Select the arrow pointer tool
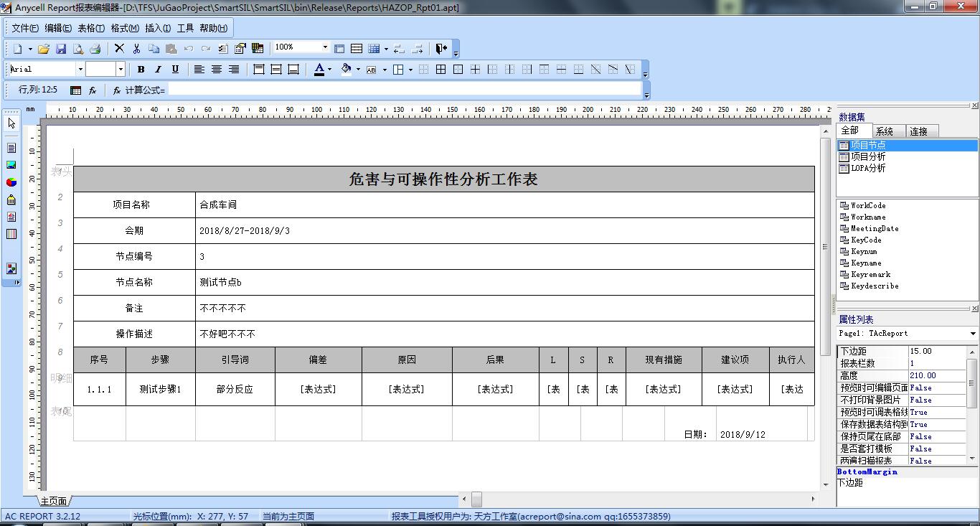This screenshot has width=980, height=526. (11, 123)
